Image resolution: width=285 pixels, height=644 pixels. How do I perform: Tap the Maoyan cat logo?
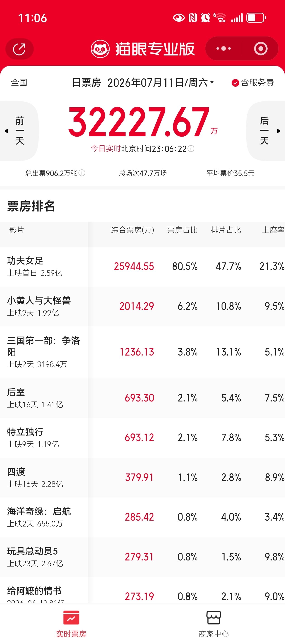coord(100,49)
